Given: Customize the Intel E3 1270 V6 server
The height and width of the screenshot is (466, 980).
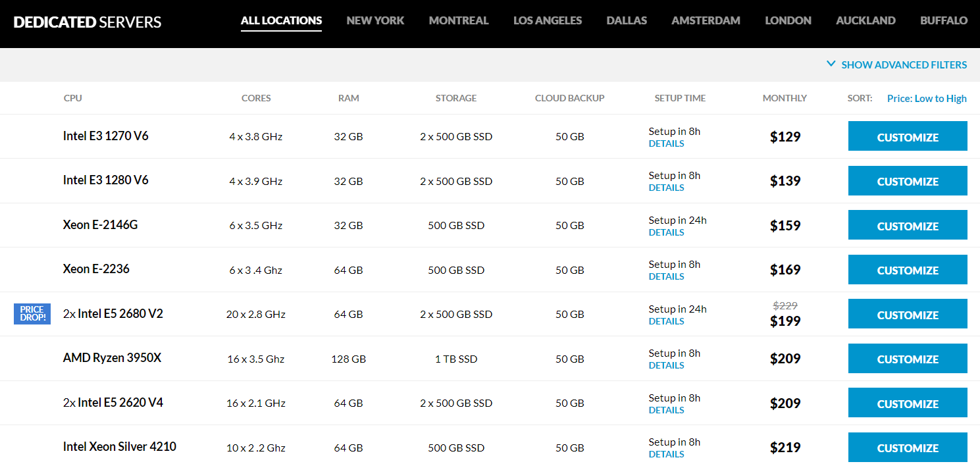Looking at the screenshot, I should tap(908, 136).
